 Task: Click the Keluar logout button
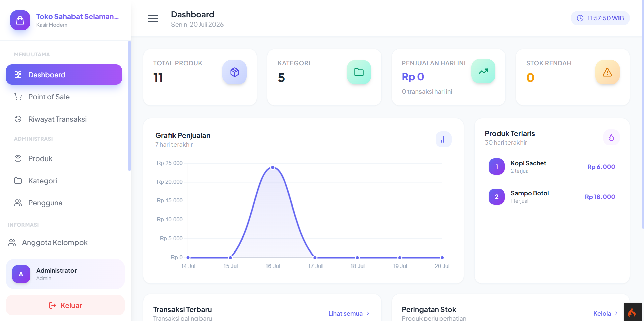click(65, 305)
